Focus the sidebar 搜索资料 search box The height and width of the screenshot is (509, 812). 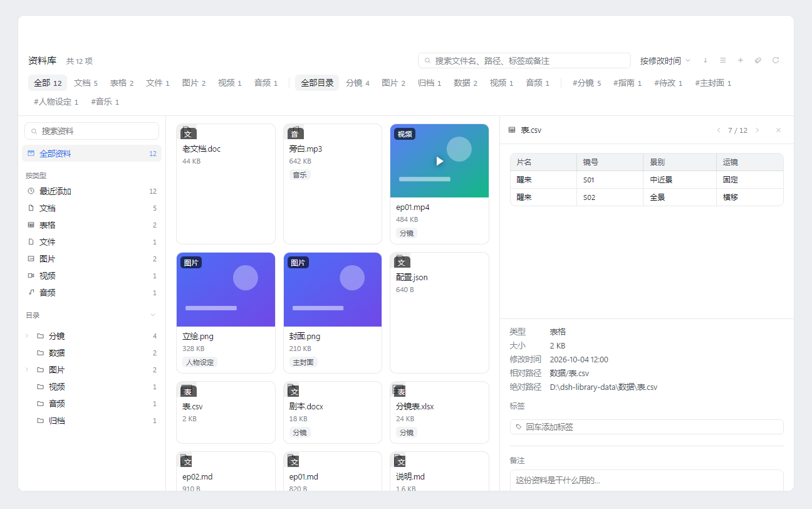pos(91,131)
